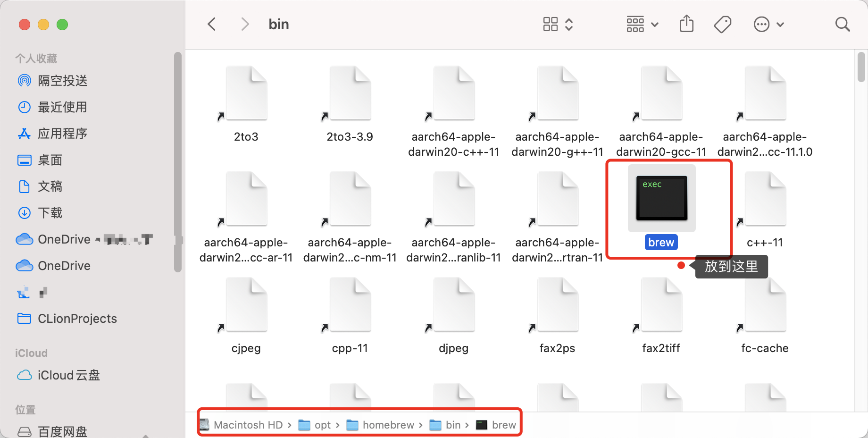Image resolution: width=868 pixels, height=438 pixels.
Task: Open iCloud云盘 from the sidebar
Action: [68, 375]
